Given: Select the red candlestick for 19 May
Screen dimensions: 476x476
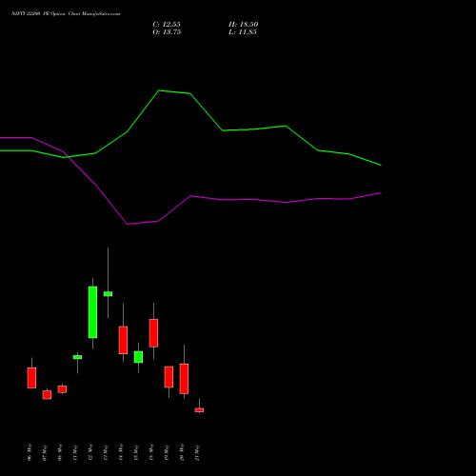Looking at the screenshot, I should [169, 377].
